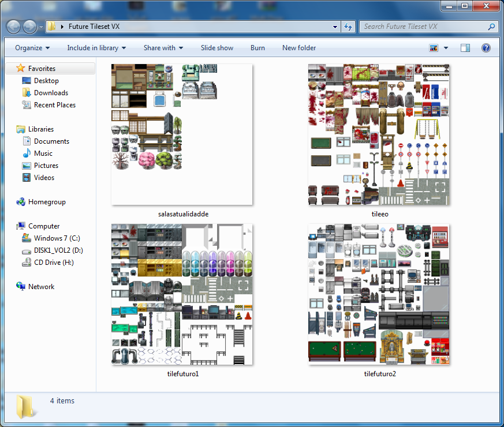
Task: Click the Desktop monitor icon
Action: (27, 81)
